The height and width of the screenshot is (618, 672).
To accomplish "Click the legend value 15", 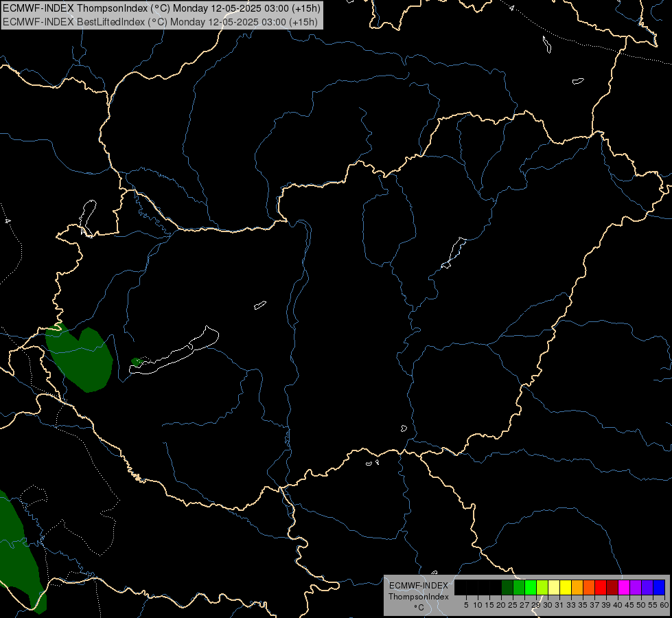I will click(489, 605).
